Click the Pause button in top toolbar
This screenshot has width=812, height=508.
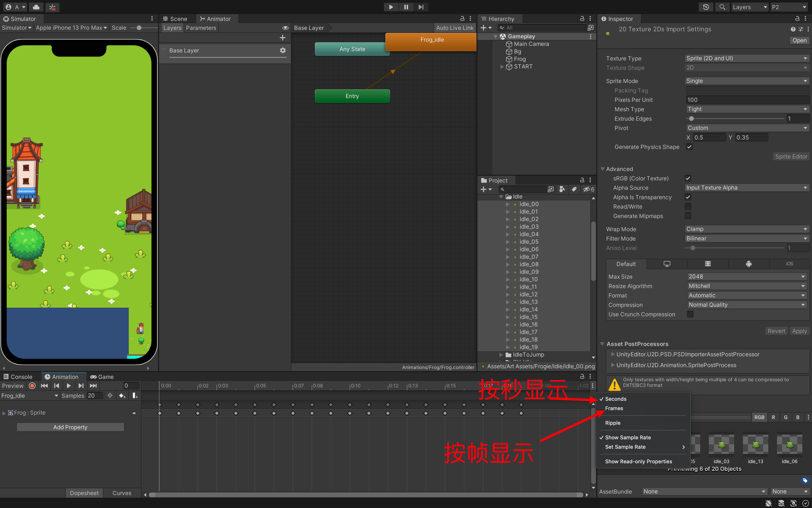point(406,7)
